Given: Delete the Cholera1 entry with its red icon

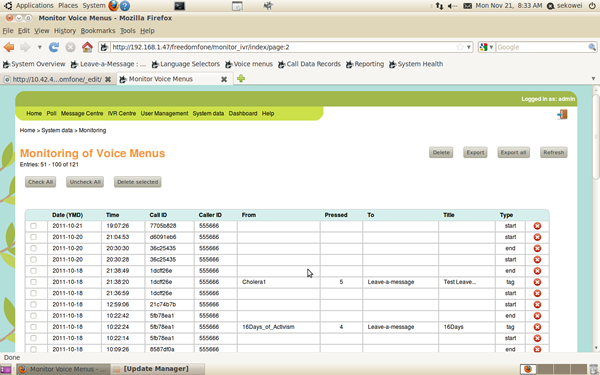Looking at the screenshot, I should (x=537, y=282).
